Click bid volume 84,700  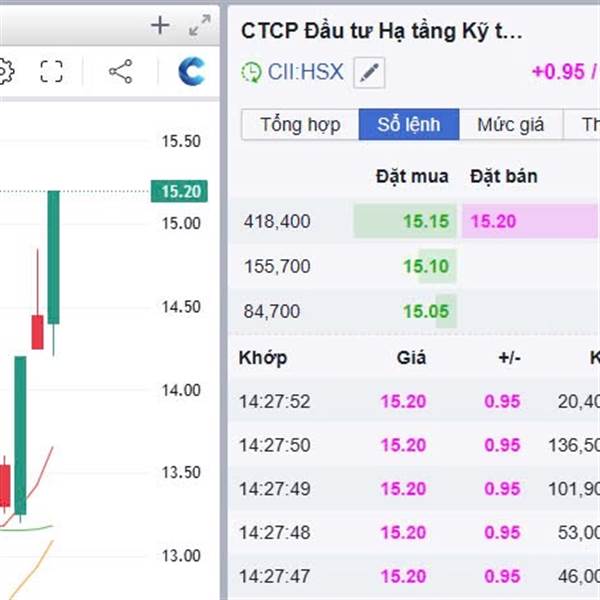point(272,311)
